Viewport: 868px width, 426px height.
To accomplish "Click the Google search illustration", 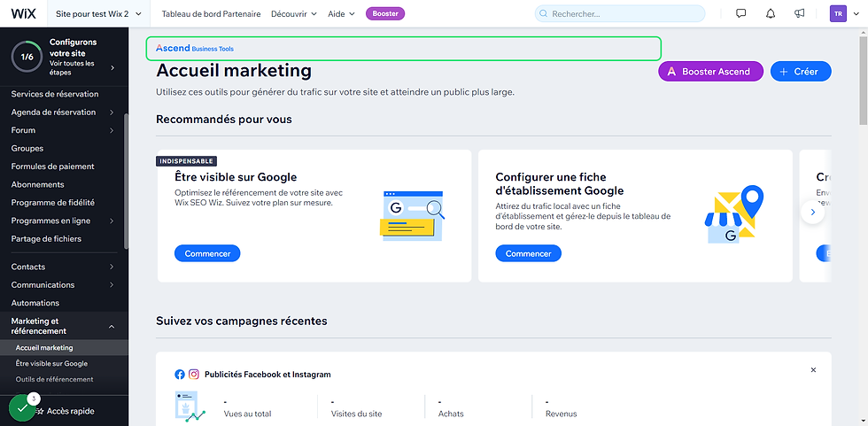I will point(411,216).
